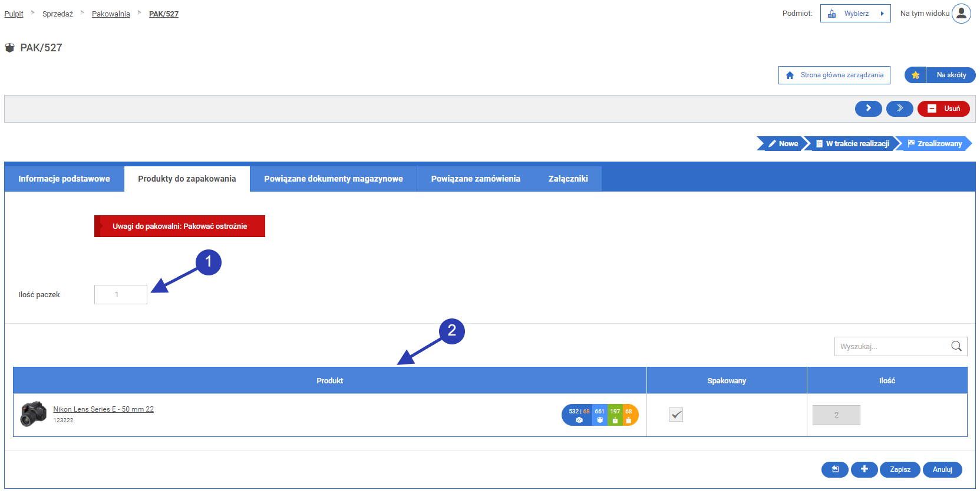Image resolution: width=980 pixels, height=493 pixels.
Task: Click the red Usuń delete button
Action: click(x=943, y=109)
